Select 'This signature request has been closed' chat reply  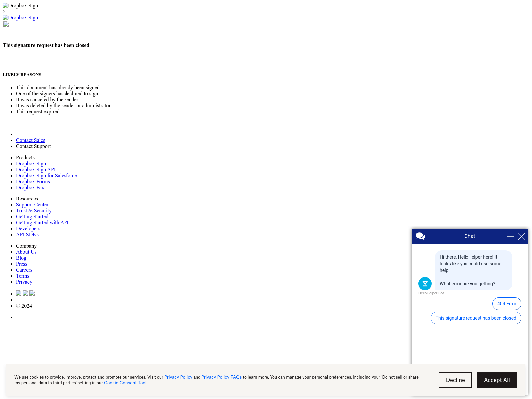point(476,318)
